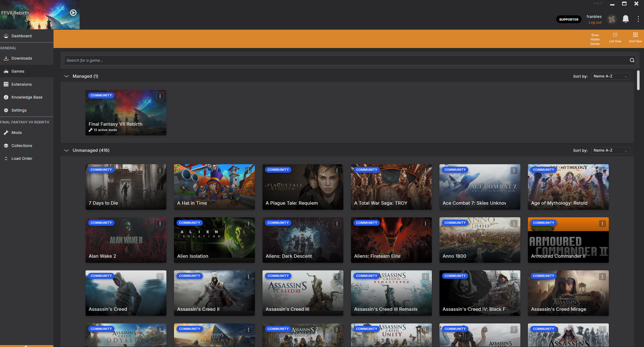This screenshot has height=347, width=644.
Task: Open Settings in the sidebar
Action: pyautogui.click(x=27, y=110)
